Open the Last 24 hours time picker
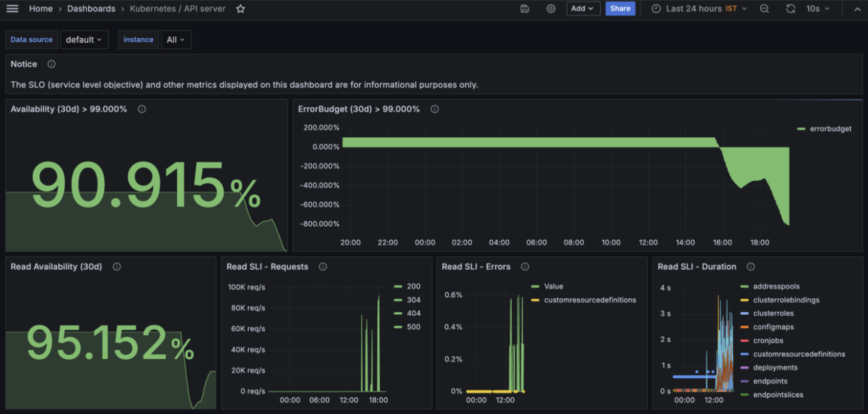Image resolution: width=868 pixels, height=414 pixels. click(x=699, y=9)
